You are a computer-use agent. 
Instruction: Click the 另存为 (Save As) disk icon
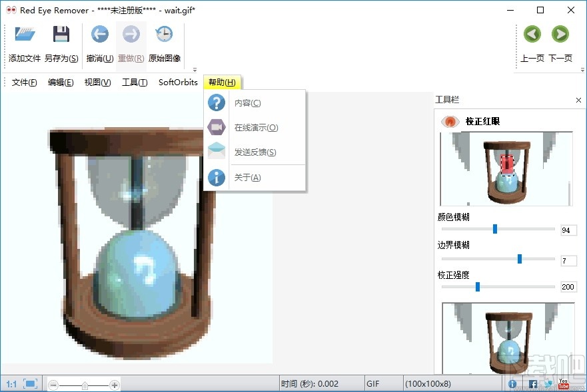coord(62,33)
